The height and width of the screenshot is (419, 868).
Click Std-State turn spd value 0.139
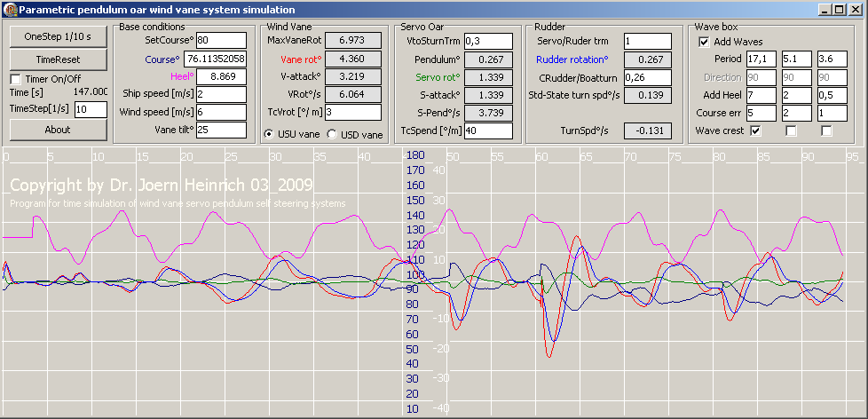point(648,95)
